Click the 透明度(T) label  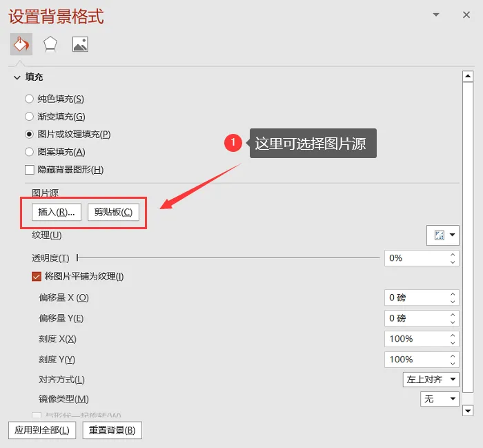[x=50, y=258]
